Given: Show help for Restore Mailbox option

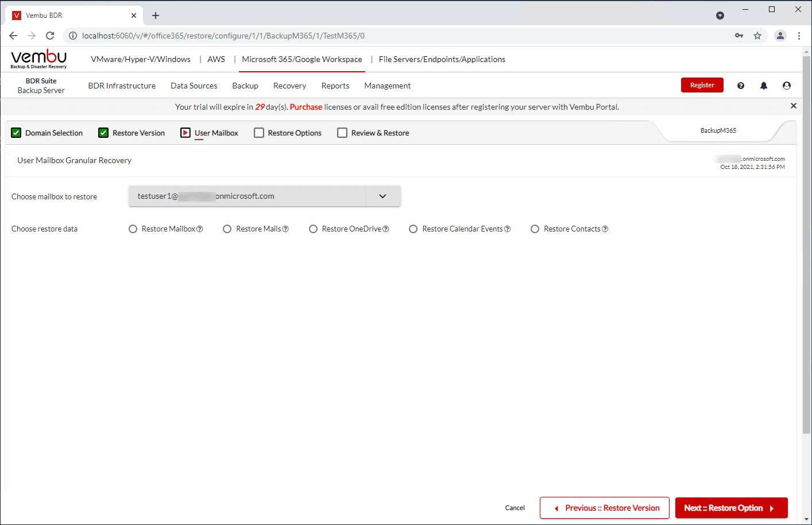Looking at the screenshot, I should click(x=200, y=229).
